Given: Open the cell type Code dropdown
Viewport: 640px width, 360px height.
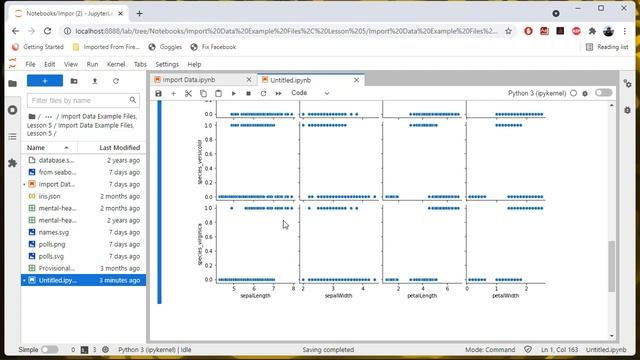Looking at the screenshot, I should pyautogui.click(x=310, y=93).
